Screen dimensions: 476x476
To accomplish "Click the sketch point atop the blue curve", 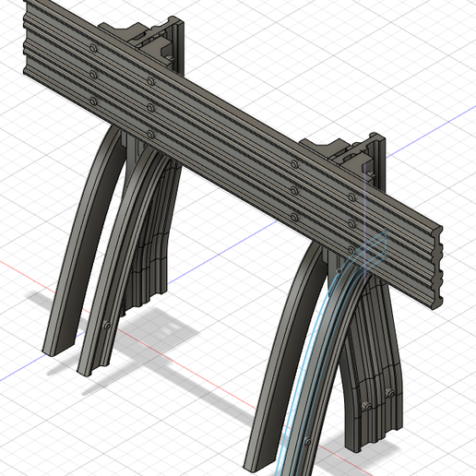I will coord(339,271).
